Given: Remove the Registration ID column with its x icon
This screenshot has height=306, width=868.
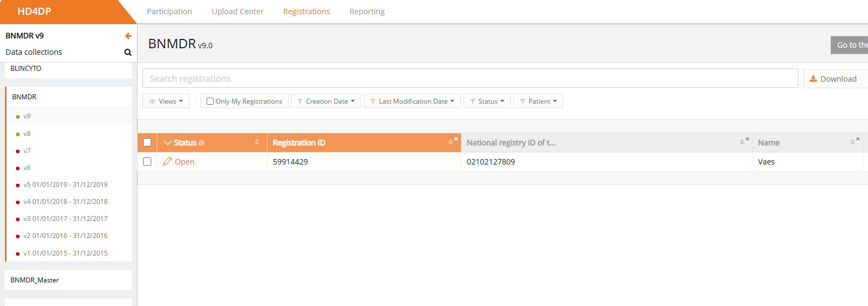Looking at the screenshot, I should click(456, 139).
